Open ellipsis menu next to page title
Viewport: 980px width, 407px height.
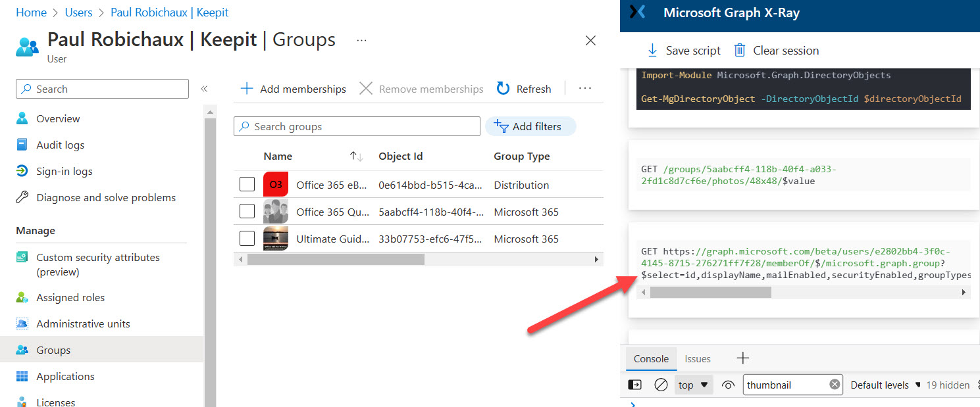361,40
